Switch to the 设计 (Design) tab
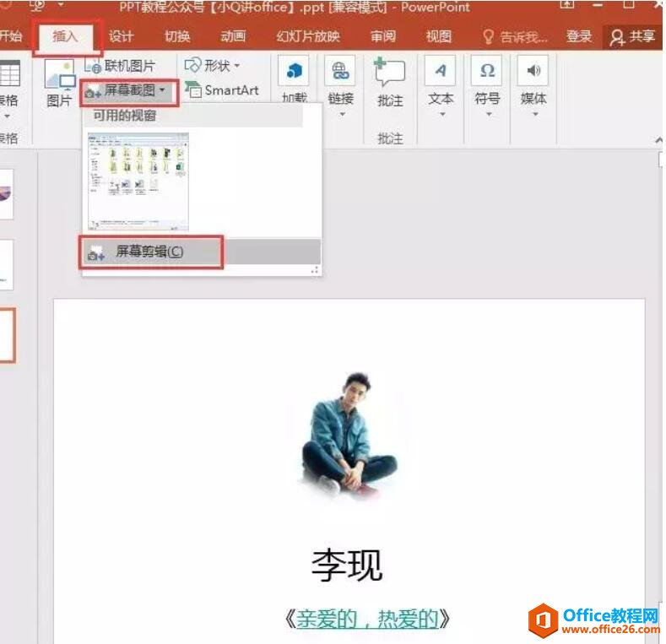 [x=121, y=36]
